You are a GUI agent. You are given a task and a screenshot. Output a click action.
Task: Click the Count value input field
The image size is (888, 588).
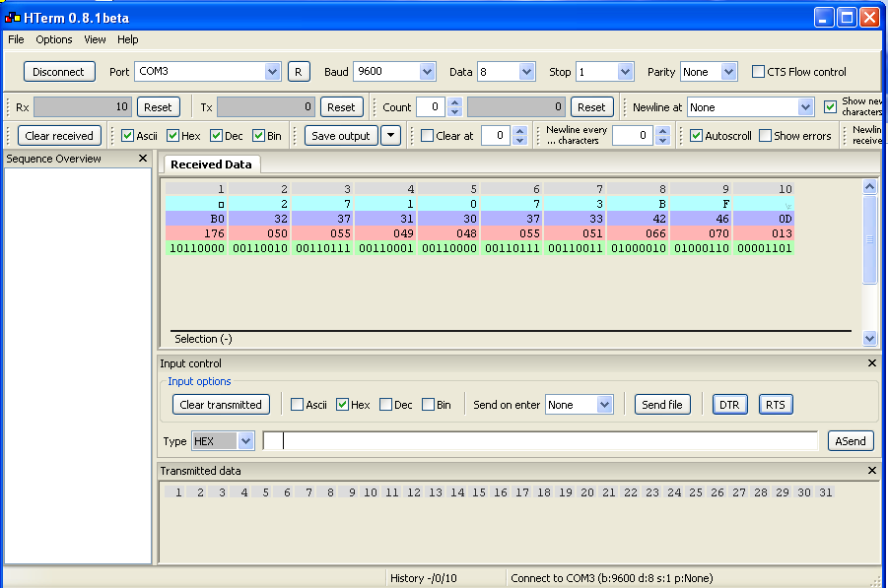coord(431,107)
